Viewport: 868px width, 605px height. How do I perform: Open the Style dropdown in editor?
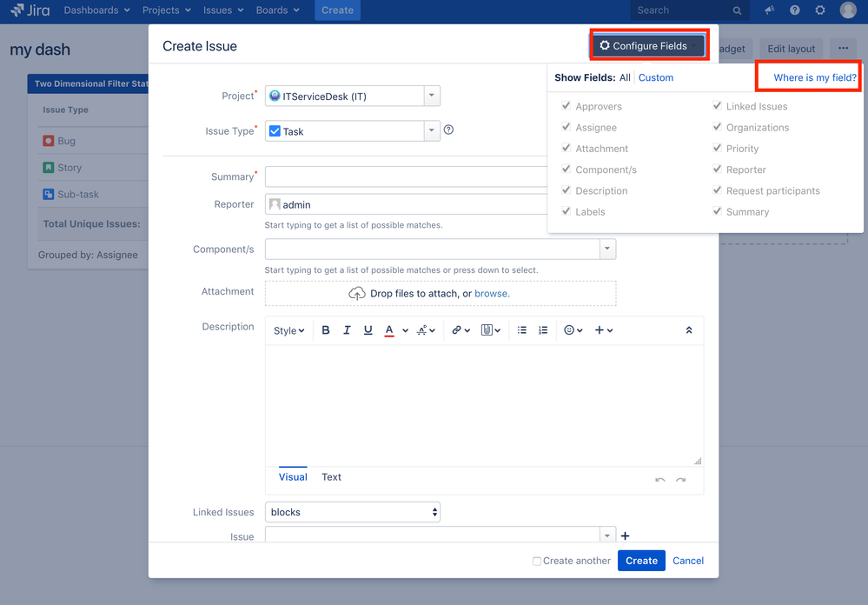click(x=289, y=330)
